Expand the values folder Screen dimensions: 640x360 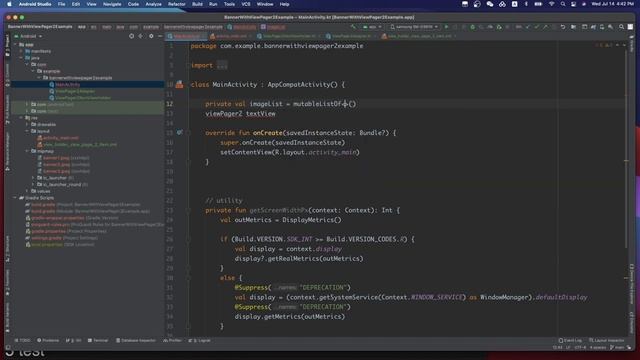point(28,191)
